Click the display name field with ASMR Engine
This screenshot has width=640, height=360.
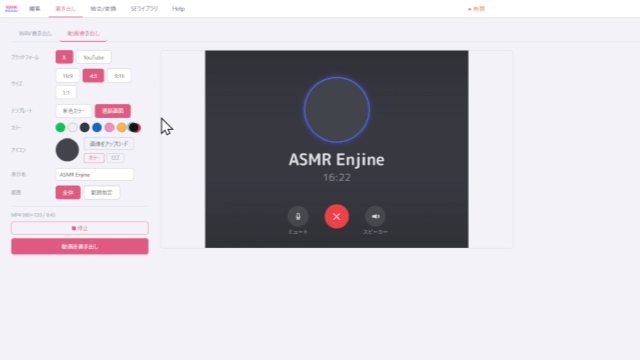click(x=94, y=175)
